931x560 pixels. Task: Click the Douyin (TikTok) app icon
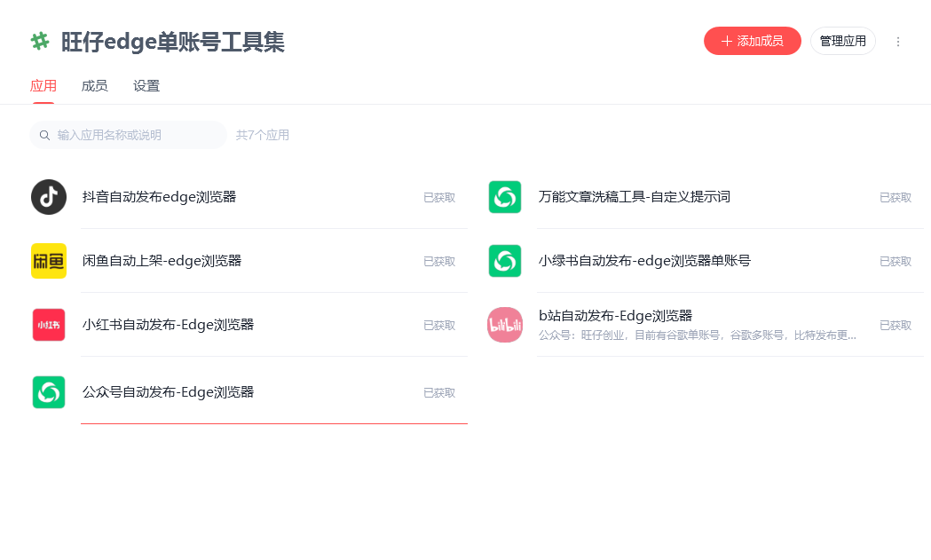coord(49,197)
